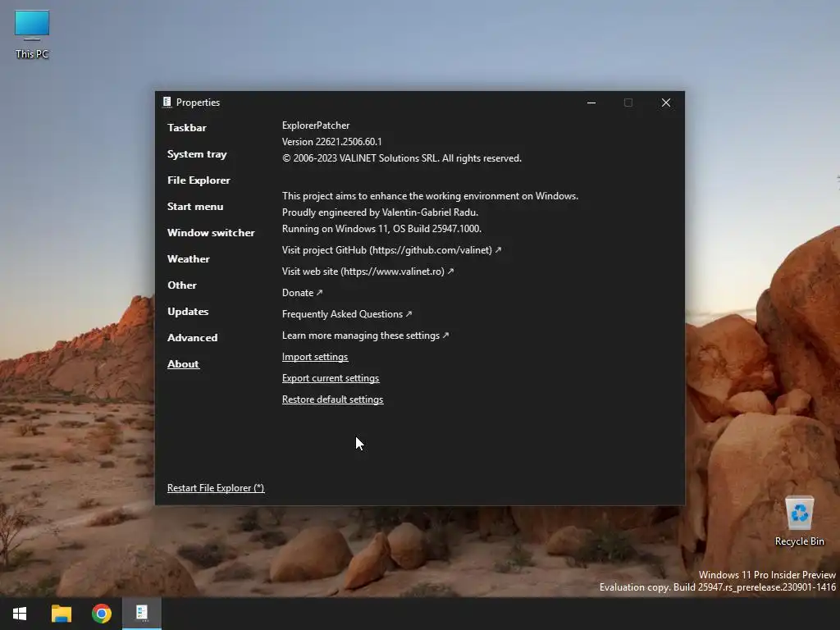
Task: Click Restore default settings
Action: (x=333, y=399)
